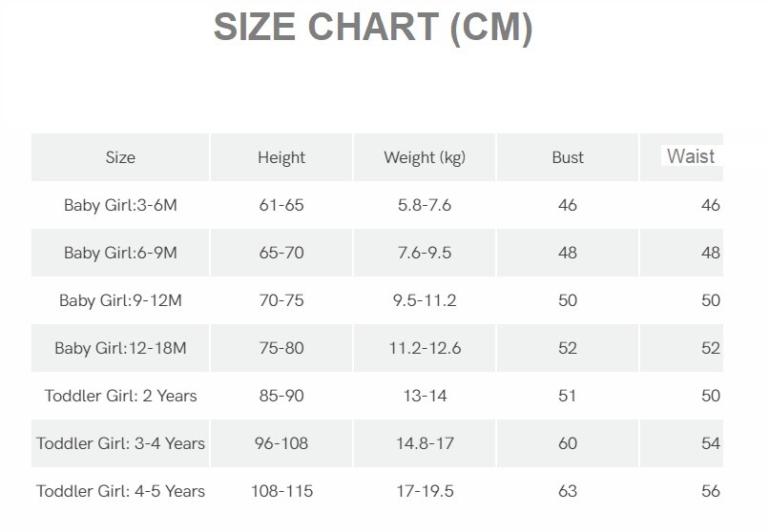Click the Baby Girl:6-9M row label
Screen dimensions: 770x532
(x=120, y=253)
